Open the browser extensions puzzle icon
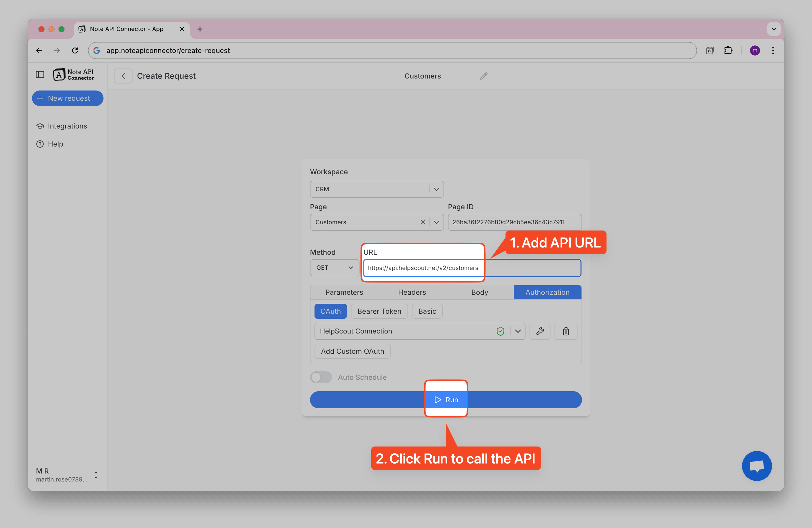The image size is (812, 528). coord(728,50)
